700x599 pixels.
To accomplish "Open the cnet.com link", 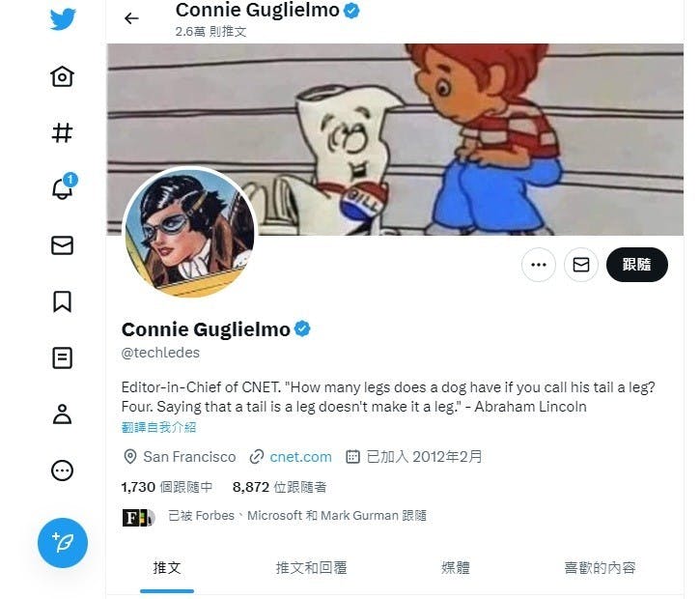I will [x=300, y=457].
